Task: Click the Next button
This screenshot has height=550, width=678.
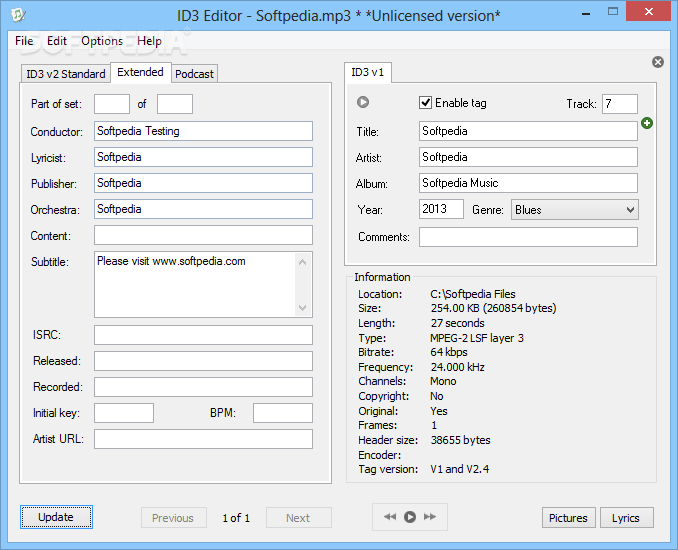Action: tap(298, 518)
